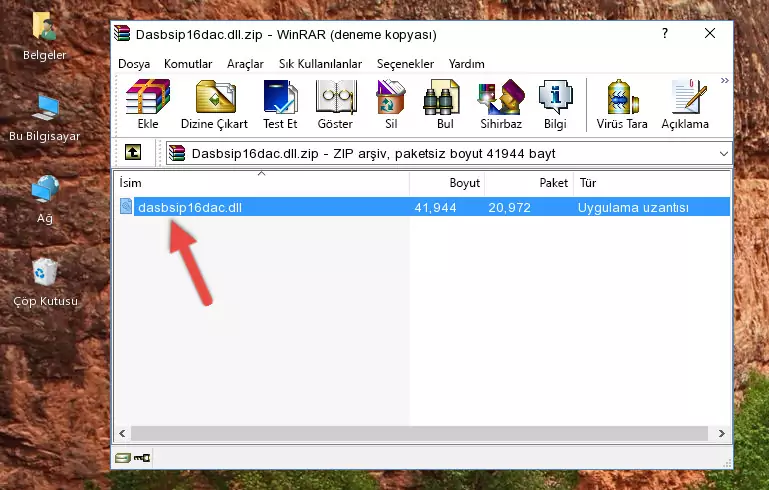The height and width of the screenshot is (490, 769).
Task: Click the 41,944 size cell
Action: coord(436,207)
